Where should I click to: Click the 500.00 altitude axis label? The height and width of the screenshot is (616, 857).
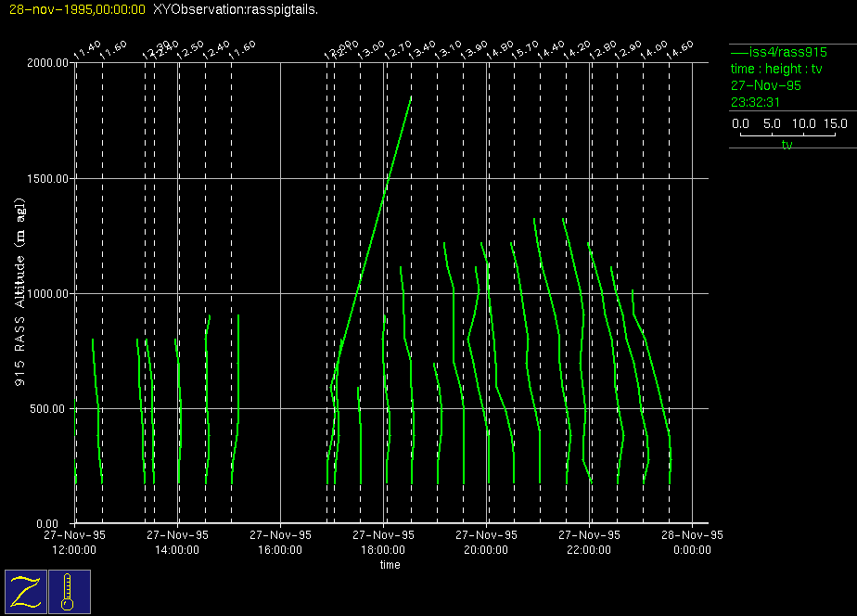(51, 409)
